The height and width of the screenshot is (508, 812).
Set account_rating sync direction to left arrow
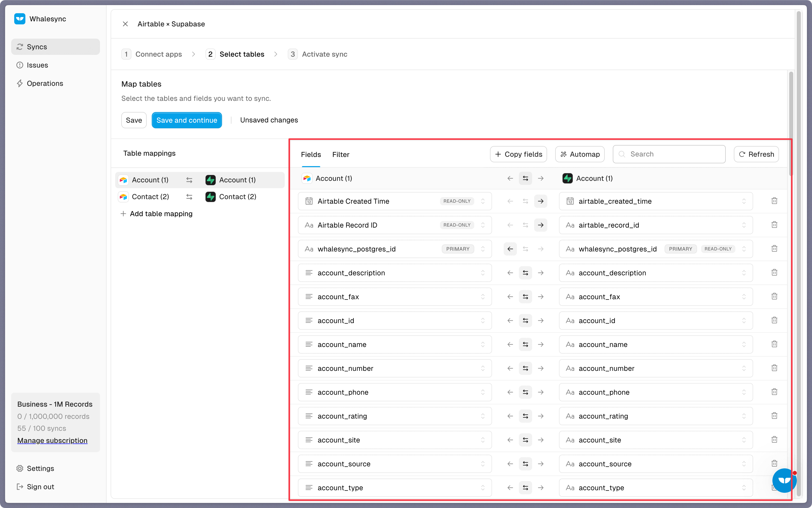click(510, 416)
